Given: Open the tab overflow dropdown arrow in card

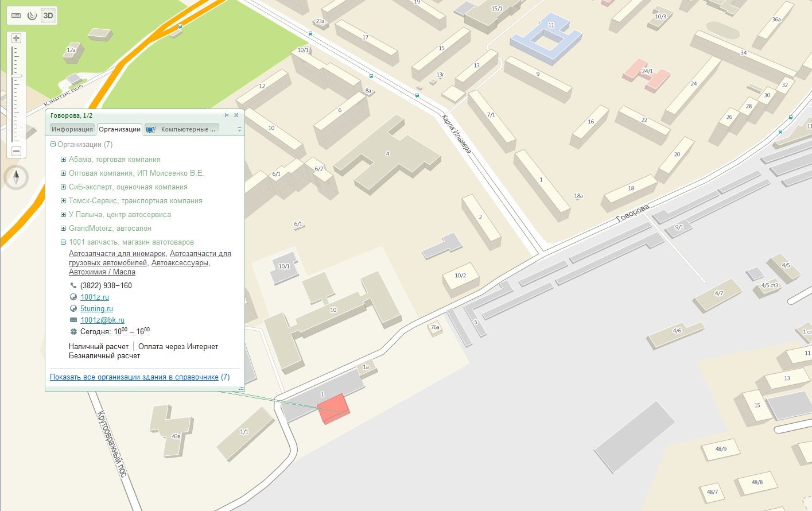Looking at the screenshot, I should pyautogui.click(x=239, y=130).
